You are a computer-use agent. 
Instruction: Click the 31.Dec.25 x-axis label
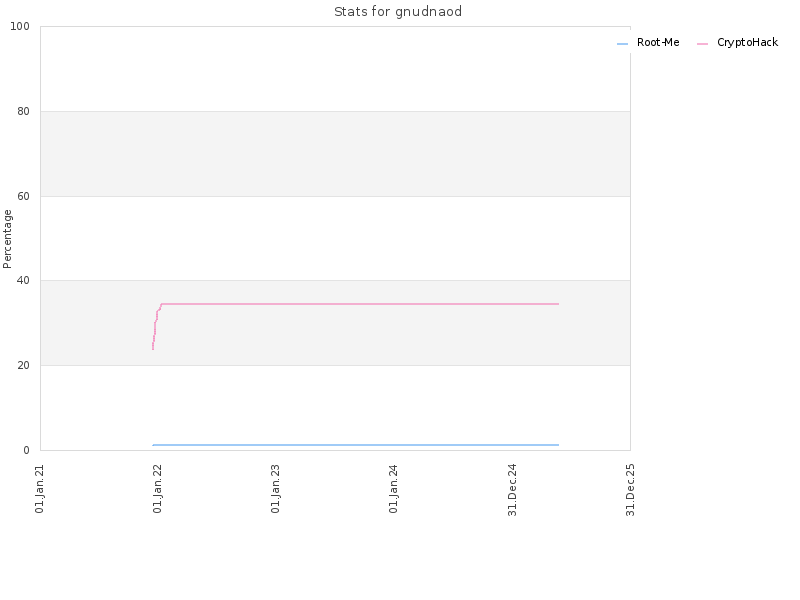coord(630,490)
